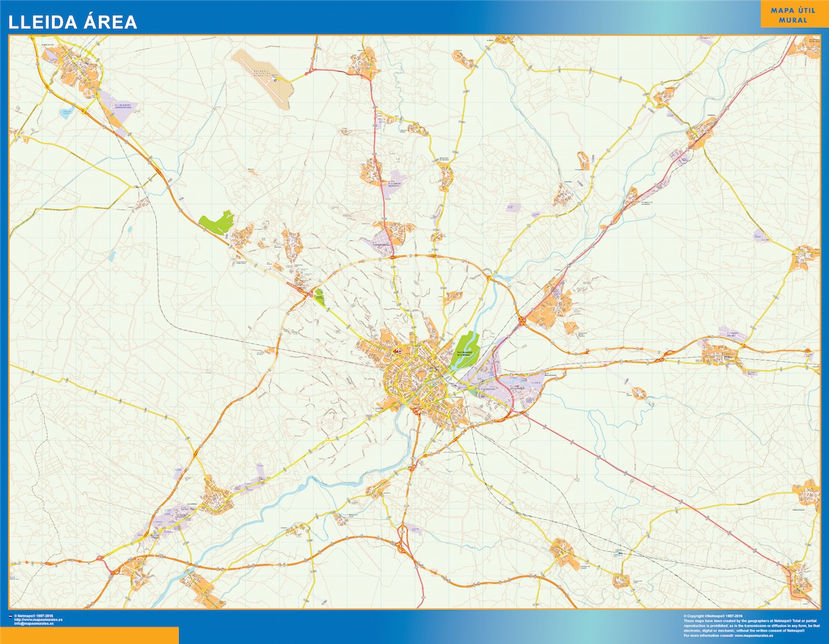829x644 pixels.
Task: Click the orange 'MAPA ÚTIL MURAL' badge
Action: tap(794, 15)
